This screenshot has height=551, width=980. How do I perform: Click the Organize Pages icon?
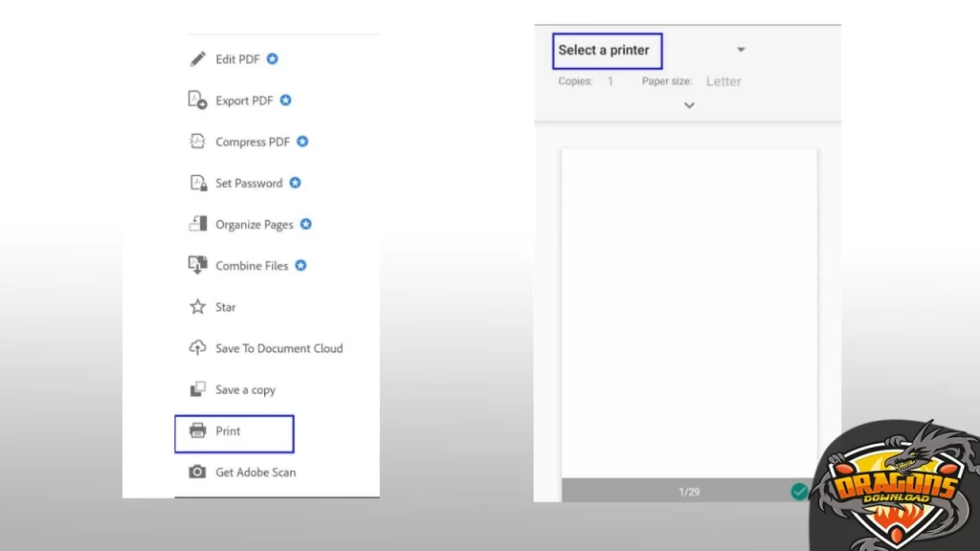(198, 224)
